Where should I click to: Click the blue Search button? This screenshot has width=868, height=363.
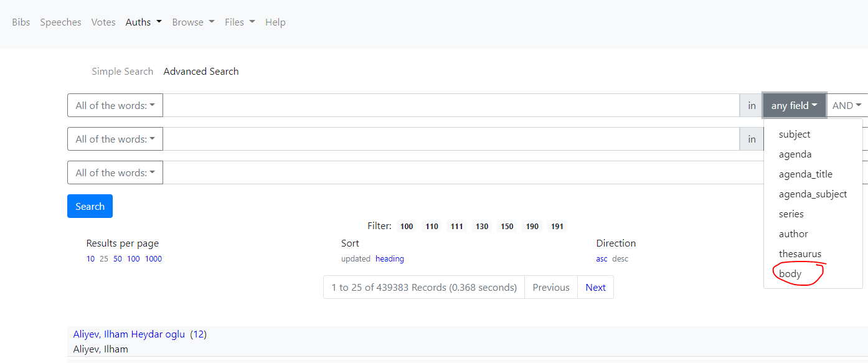tap(90, 205)
